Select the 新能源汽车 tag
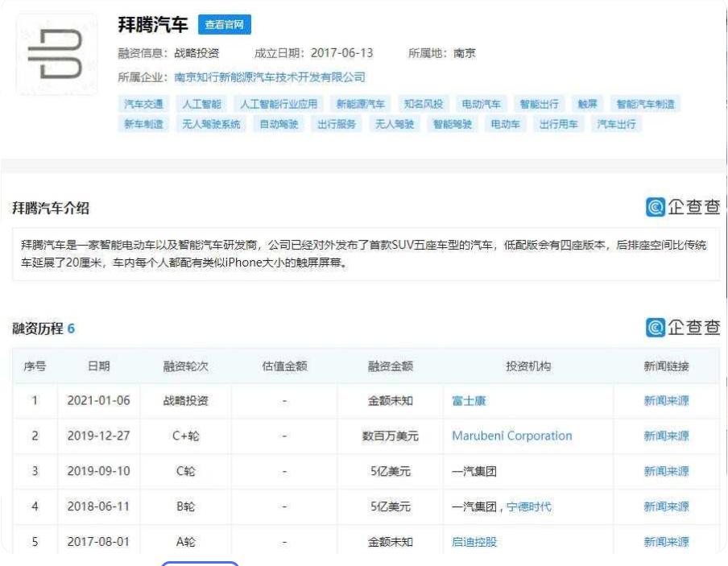 coord(360,104)
